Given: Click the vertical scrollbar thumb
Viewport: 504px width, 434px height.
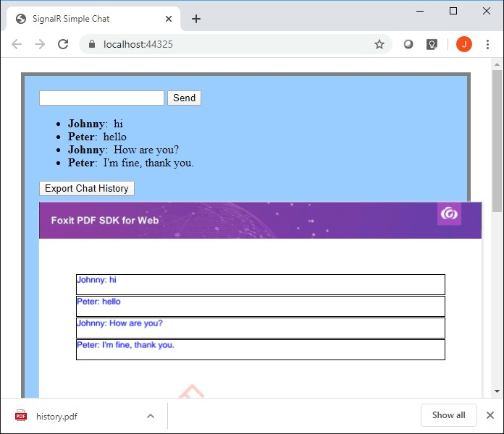Looking at the screenshot, I should tap(497, 141).
